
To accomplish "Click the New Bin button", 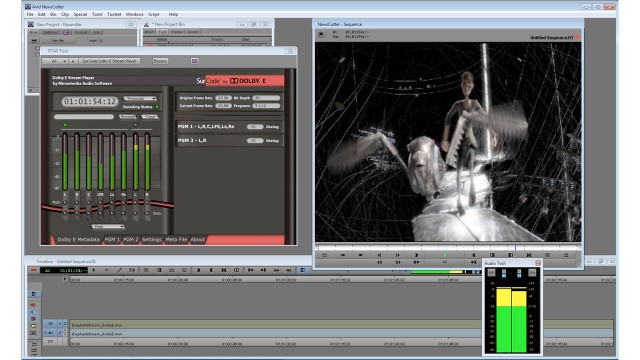I will 58,40.
